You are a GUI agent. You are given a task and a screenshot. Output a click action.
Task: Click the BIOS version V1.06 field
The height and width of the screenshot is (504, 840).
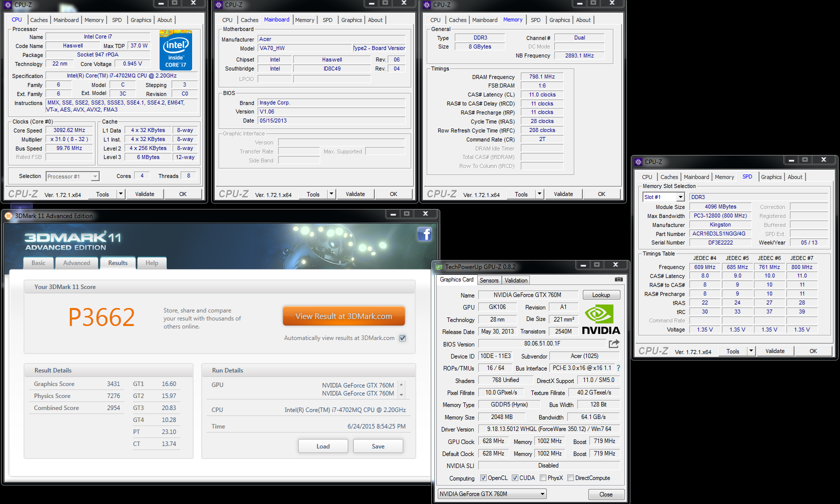tap(331, 111)
